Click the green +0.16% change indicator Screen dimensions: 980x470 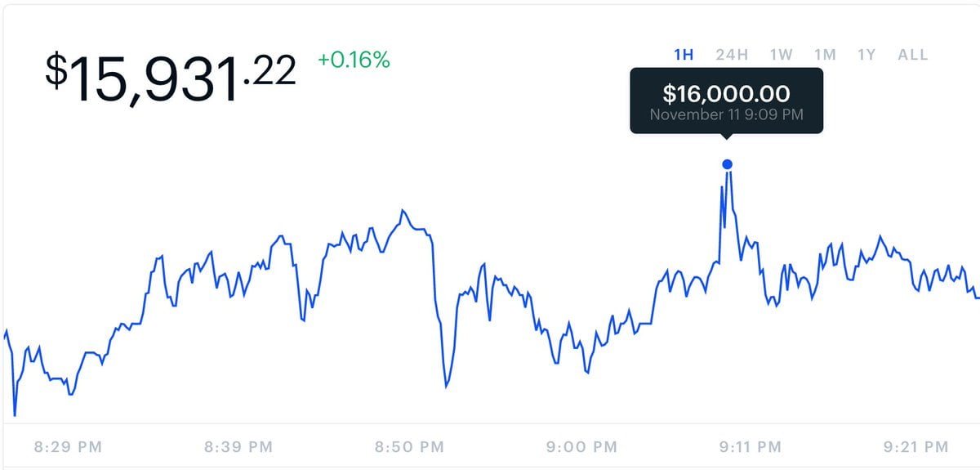[354, 60]
